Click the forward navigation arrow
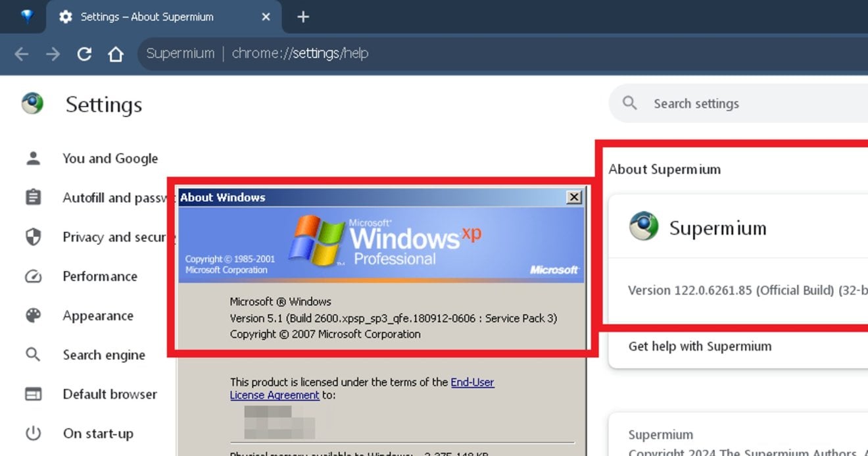The height and width of the screenshot is (456, 868). click(x=53, y=54)
